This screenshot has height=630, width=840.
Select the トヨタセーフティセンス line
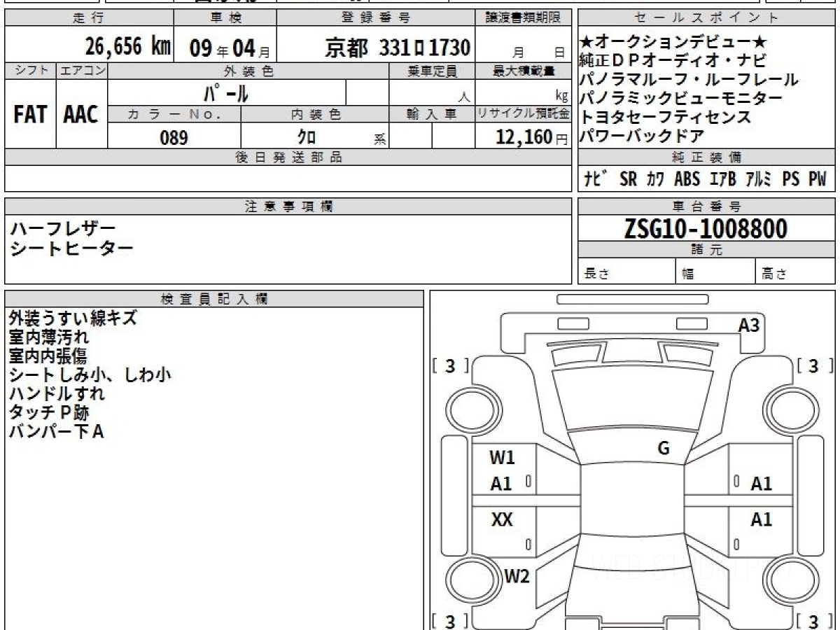[666, 117]
